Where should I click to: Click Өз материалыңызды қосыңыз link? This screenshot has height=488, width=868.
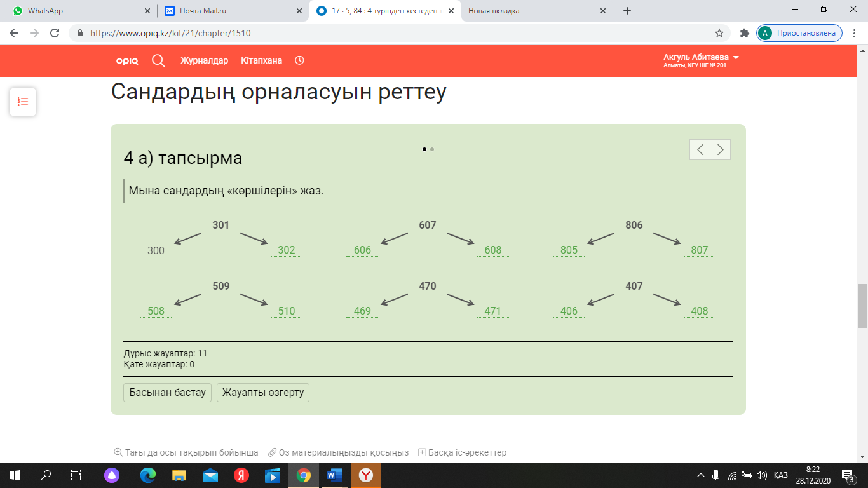[338, 452]
